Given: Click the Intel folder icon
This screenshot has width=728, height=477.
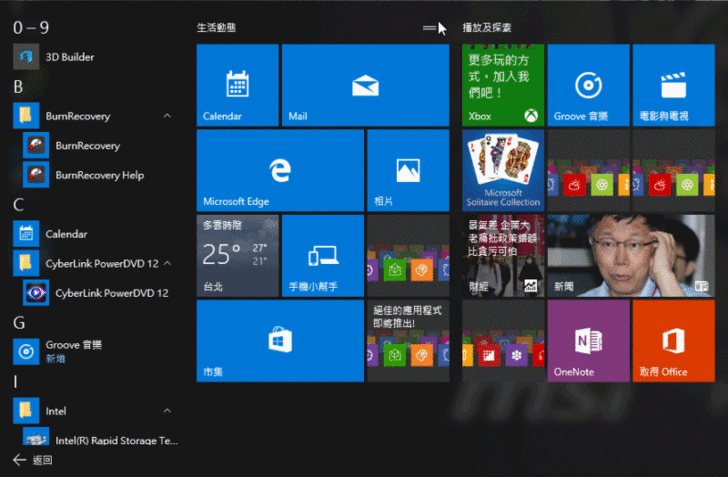Looking at the screenshot, I should pyautogui.click(x=26, y=411).
